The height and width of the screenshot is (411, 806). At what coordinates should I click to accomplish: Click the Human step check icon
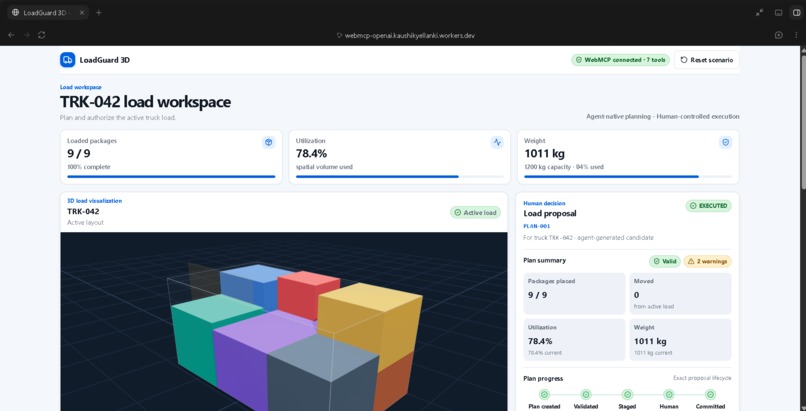tap(669, 395)
